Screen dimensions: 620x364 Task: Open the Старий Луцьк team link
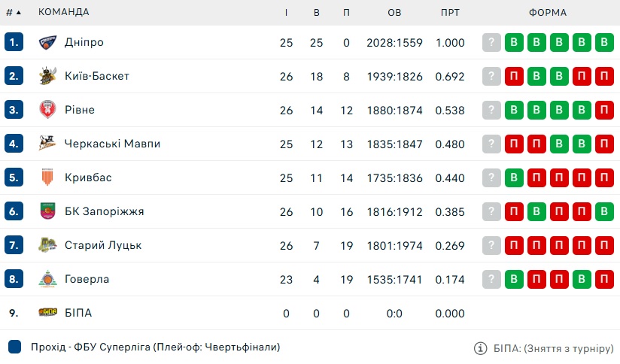(x=103, y=245)
